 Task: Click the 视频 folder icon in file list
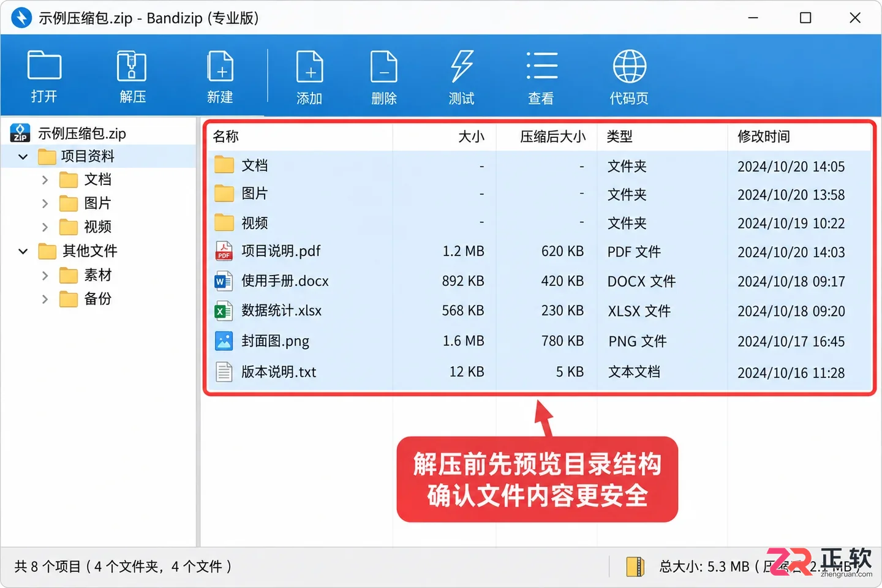pyautogui.click(x=224, y=222)
